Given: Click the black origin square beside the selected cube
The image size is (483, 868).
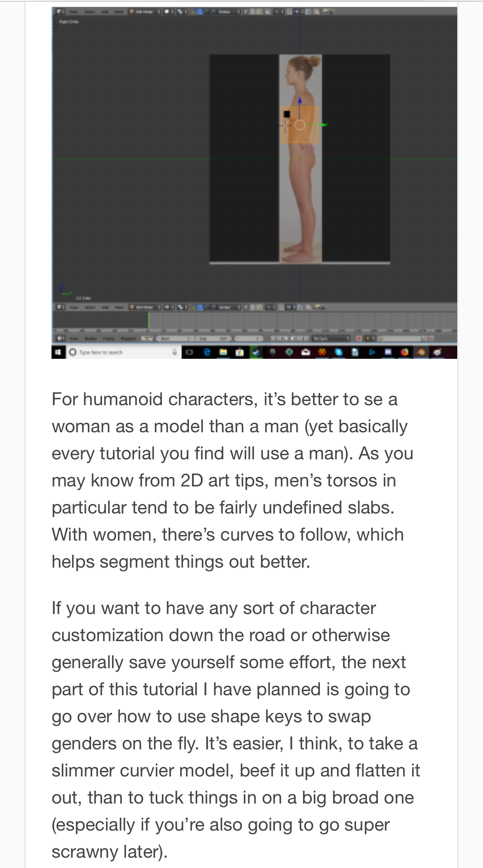Looking at the screenshot, I should coord(287,114).
